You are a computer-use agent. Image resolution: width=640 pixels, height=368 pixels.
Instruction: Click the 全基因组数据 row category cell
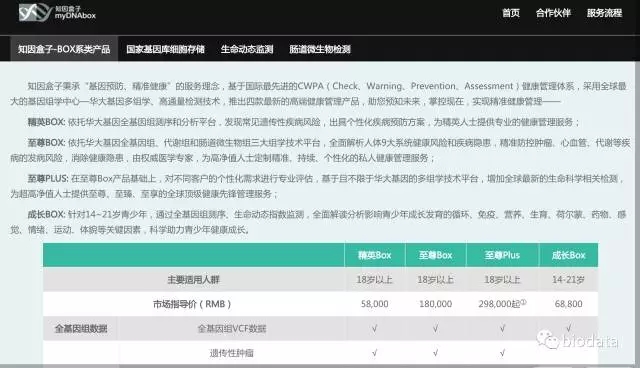81,328
